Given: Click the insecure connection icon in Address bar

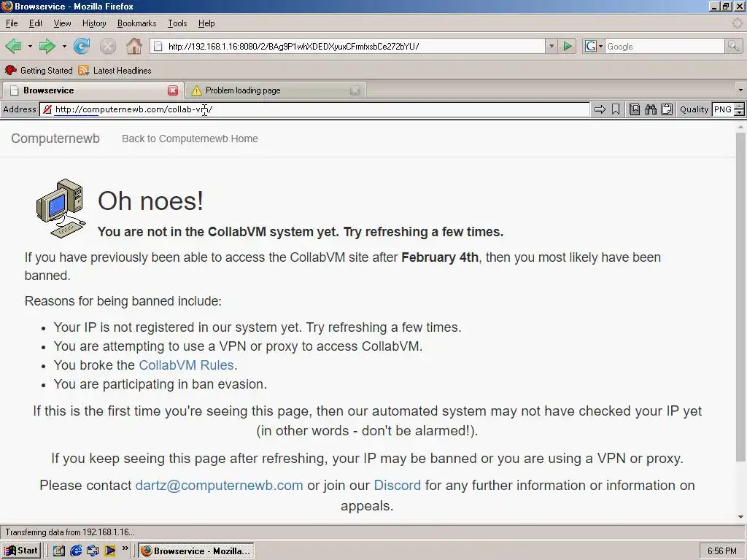Looking at the screenshot, I should pyautogui.click(x=47, y=109).
